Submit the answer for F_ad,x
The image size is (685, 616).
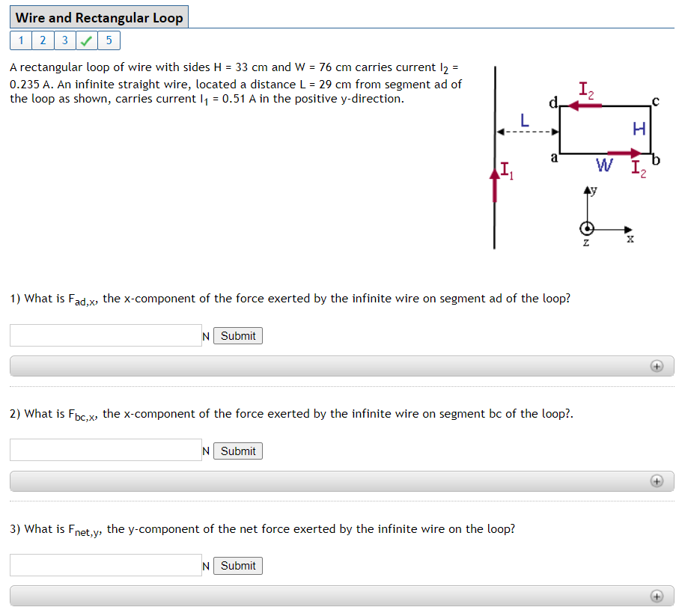coord(237,335)
